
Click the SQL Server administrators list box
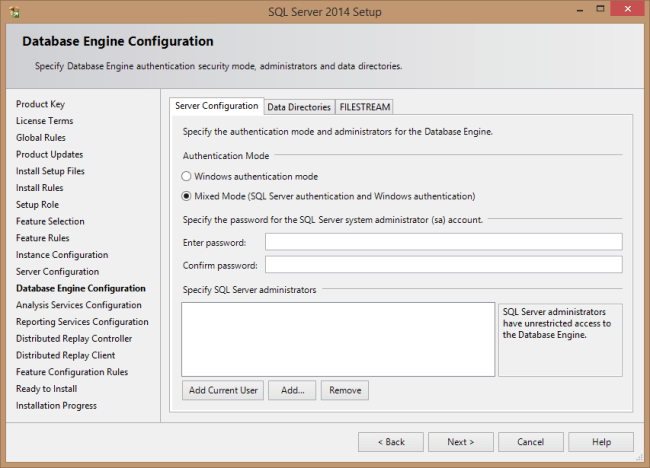[x=338, y=339]
